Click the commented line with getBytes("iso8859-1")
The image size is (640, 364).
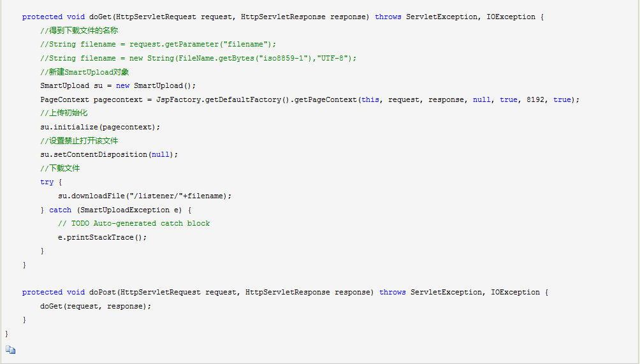tap(198, 58)
